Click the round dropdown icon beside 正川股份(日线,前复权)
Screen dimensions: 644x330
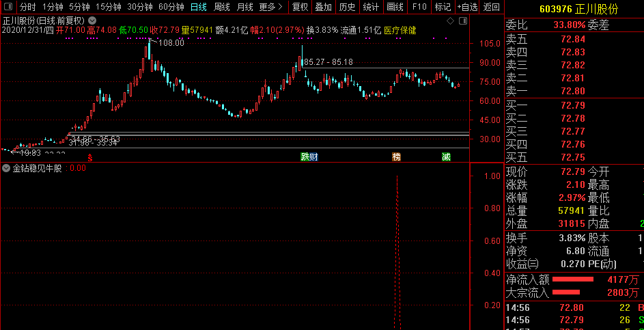pyautogui.click(x=91, y=20)
